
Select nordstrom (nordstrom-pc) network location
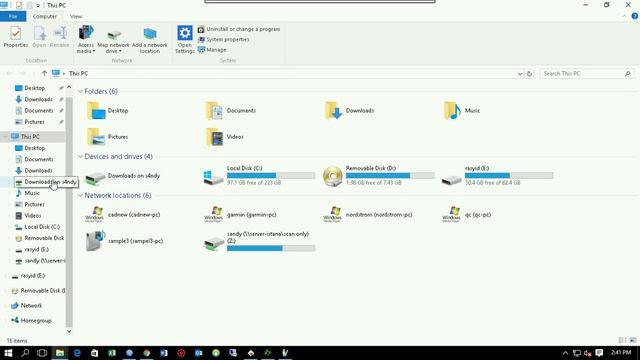[x=367, y=215]
